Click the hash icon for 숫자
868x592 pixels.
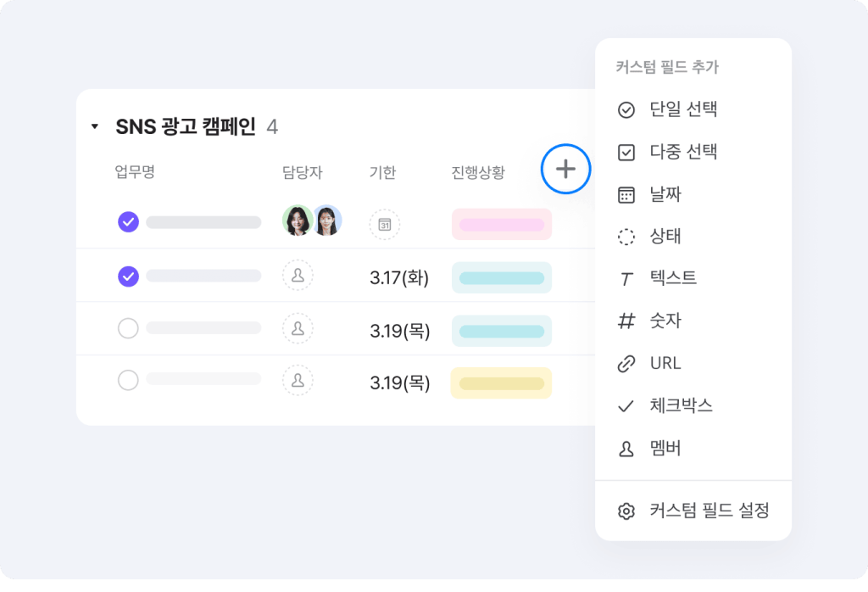(626, 321)
